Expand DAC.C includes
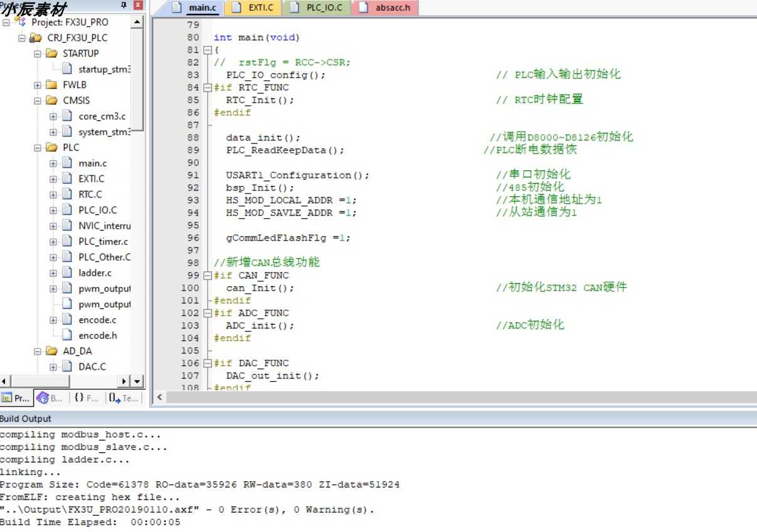 53,367
